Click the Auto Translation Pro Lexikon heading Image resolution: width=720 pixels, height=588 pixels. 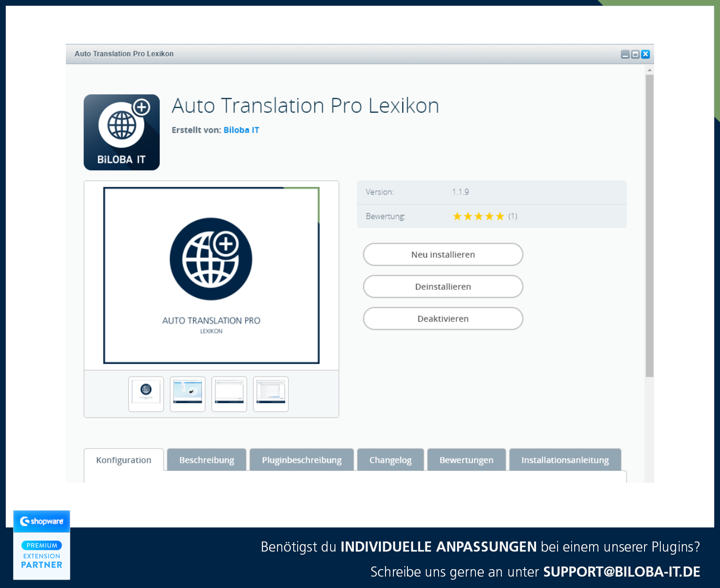coord(305,106)
